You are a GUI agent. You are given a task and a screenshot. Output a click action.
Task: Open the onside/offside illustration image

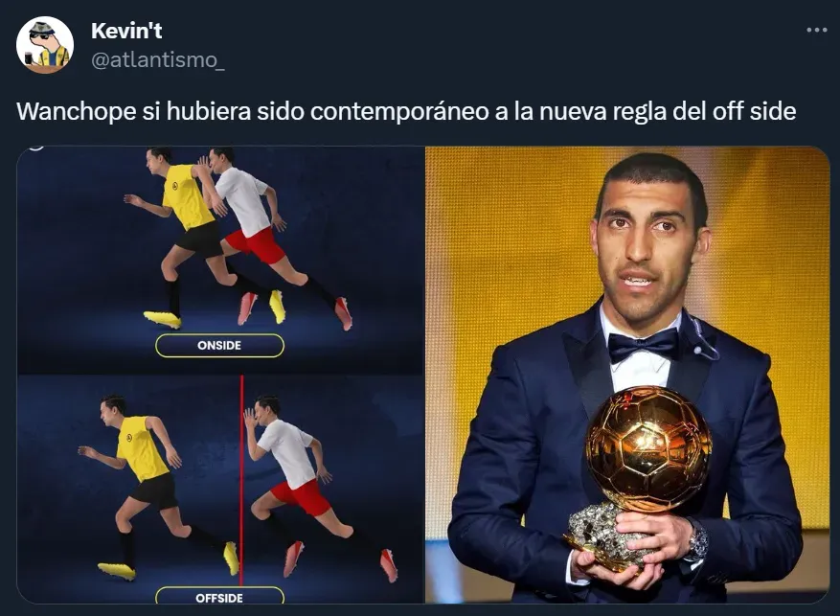coord(220,375)
